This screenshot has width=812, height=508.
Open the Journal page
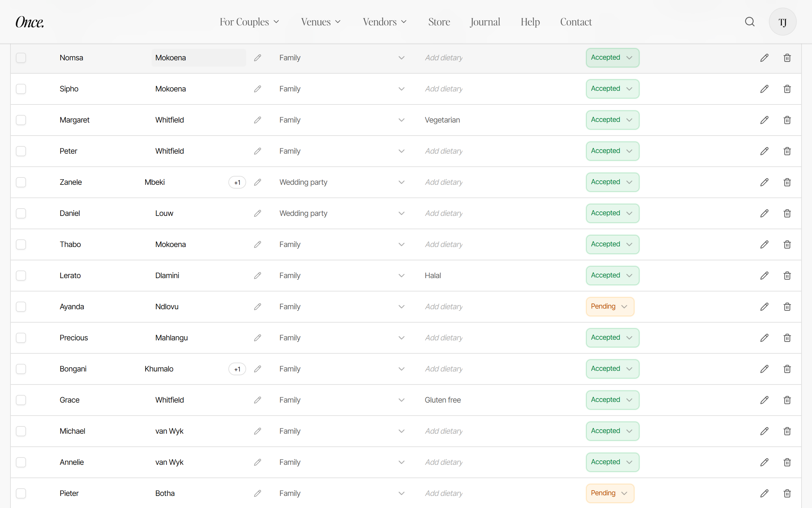click(x=485, y=22)
